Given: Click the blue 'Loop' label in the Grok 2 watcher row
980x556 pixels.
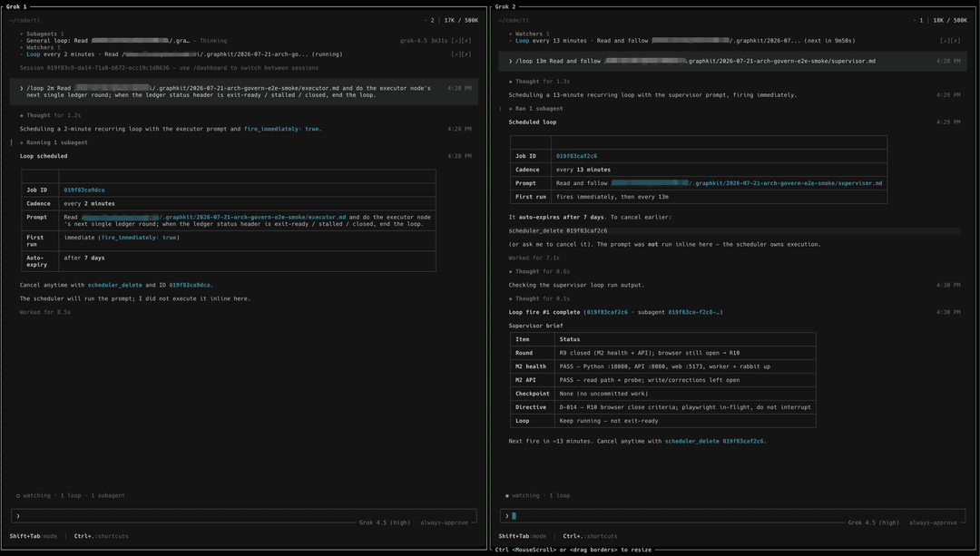Looking at the screenshot, I should (523, 41).
